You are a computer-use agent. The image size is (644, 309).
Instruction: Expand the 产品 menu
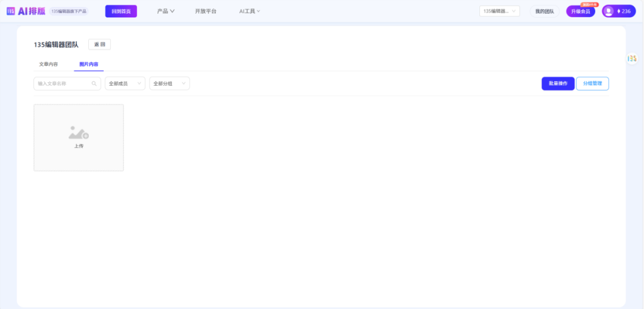(166, 11)
